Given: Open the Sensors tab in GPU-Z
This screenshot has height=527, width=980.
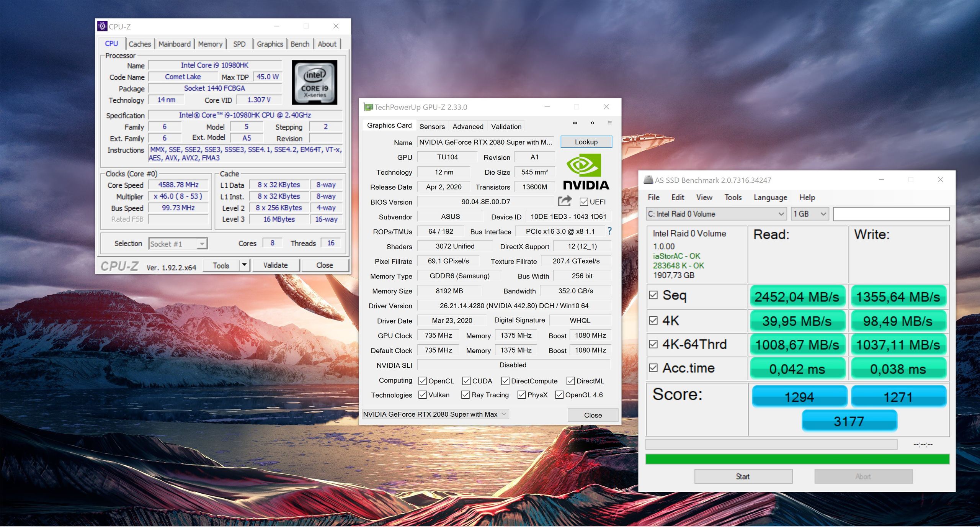Looking at the screenshot, I should (432, 126).
